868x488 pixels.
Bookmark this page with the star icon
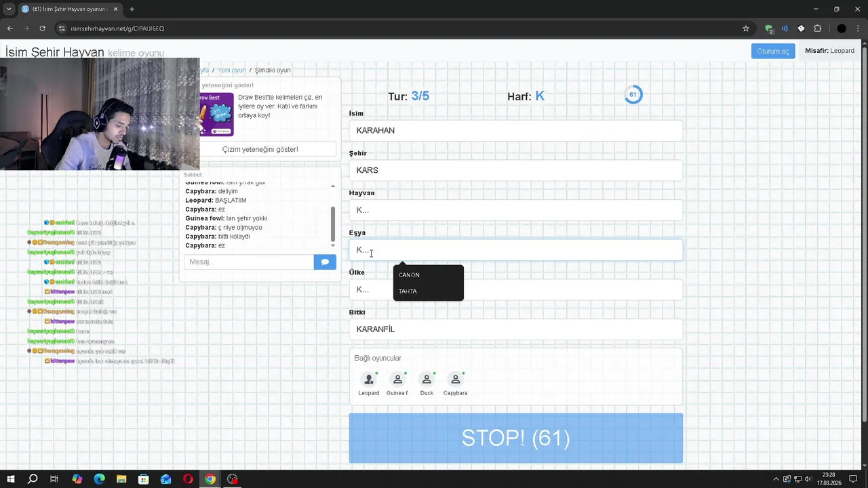(x=746, y=28)
